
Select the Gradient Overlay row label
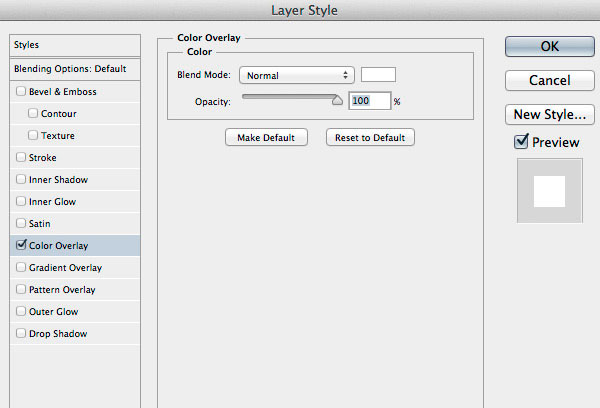pos(65,268)
